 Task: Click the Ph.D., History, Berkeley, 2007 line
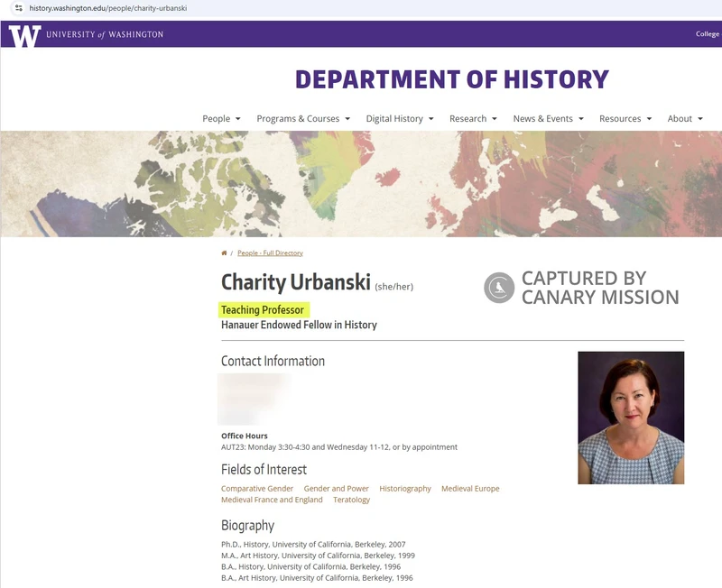[313, 545]
